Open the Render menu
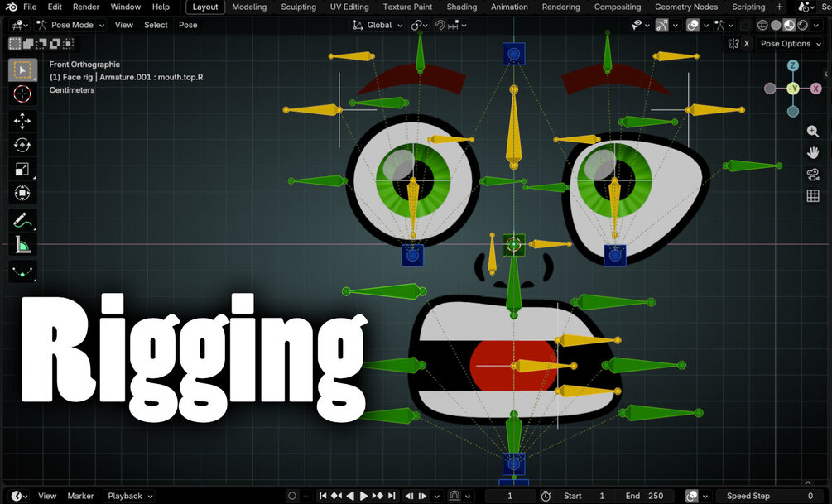The height and width of the screenshot is (504, 832). [86, 7]
